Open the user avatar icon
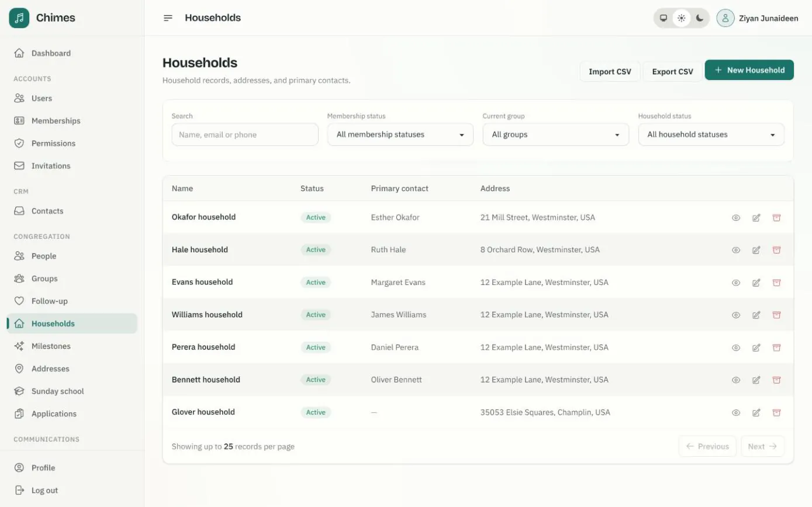 point(725,18)
